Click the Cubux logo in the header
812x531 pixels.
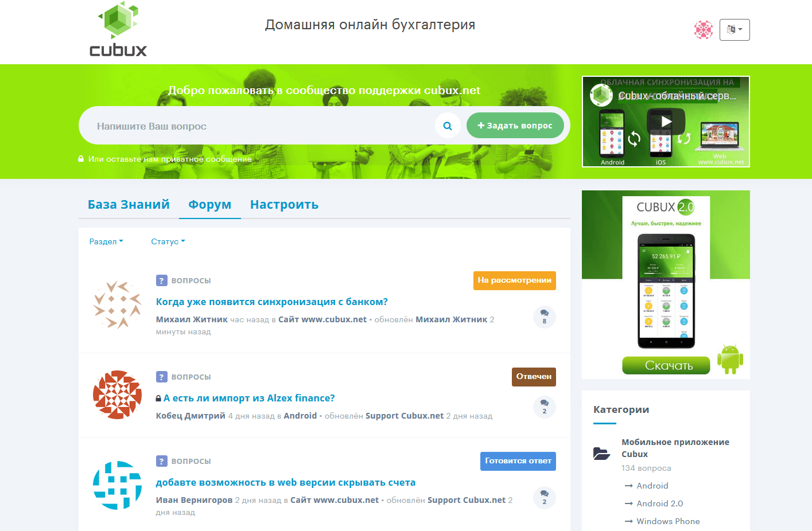[118, 29]
